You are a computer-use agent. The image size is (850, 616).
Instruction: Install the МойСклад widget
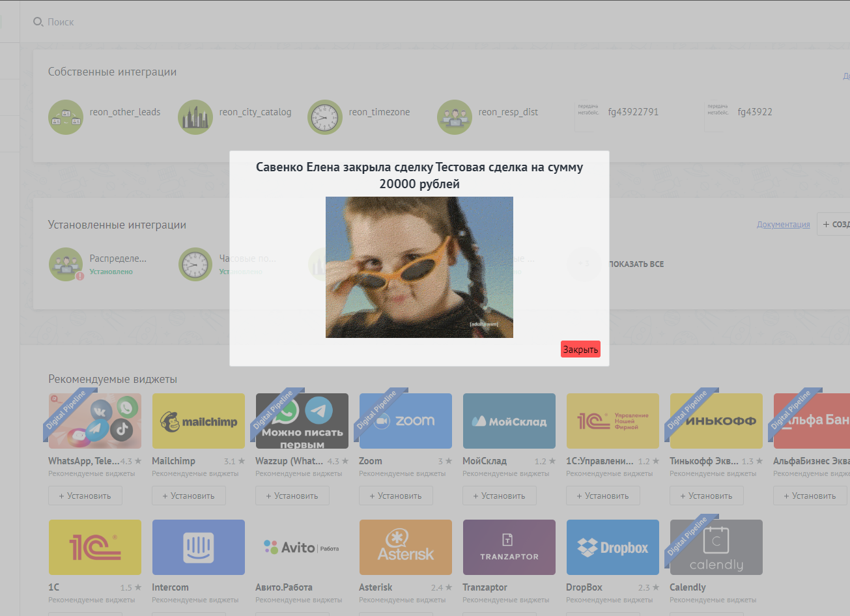(500, 496)
